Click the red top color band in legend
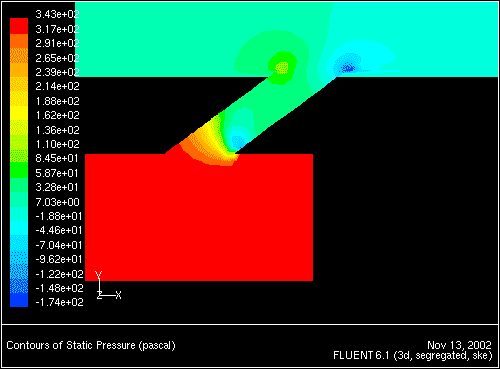The height and width of the screenshot is (369, 500). point(19,26)
